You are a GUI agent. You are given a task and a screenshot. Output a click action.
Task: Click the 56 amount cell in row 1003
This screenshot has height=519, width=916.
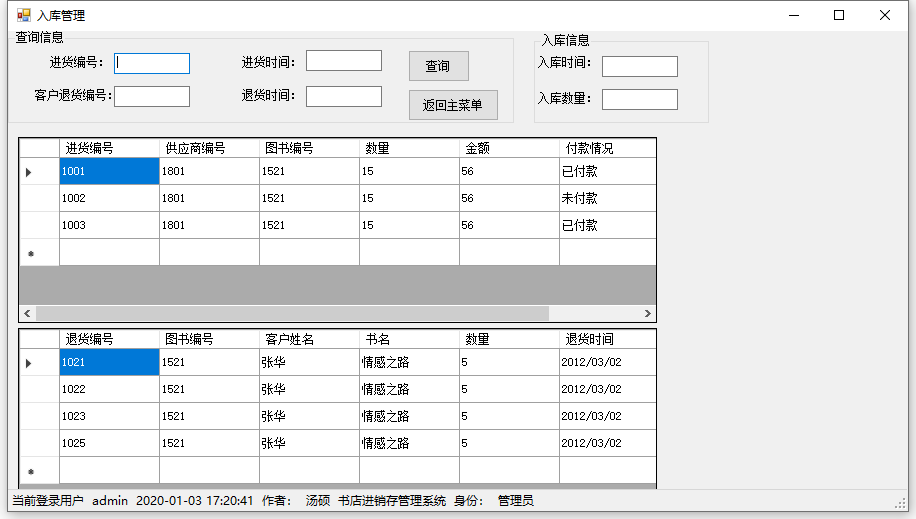[x=509, y=225]
